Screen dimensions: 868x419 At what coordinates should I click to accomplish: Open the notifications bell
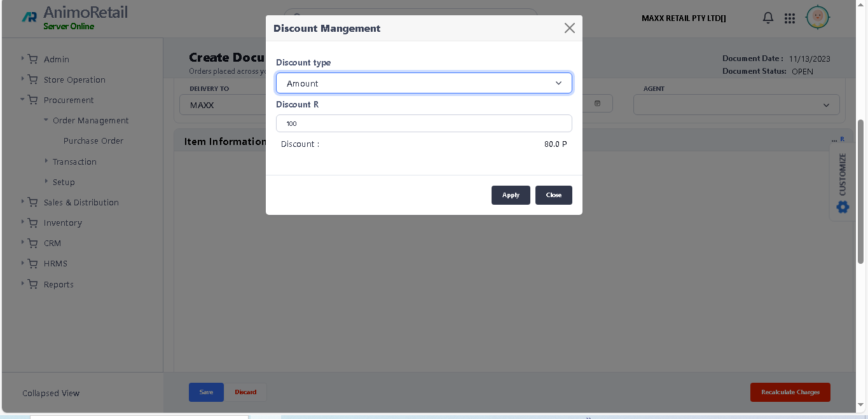point(768,18)
